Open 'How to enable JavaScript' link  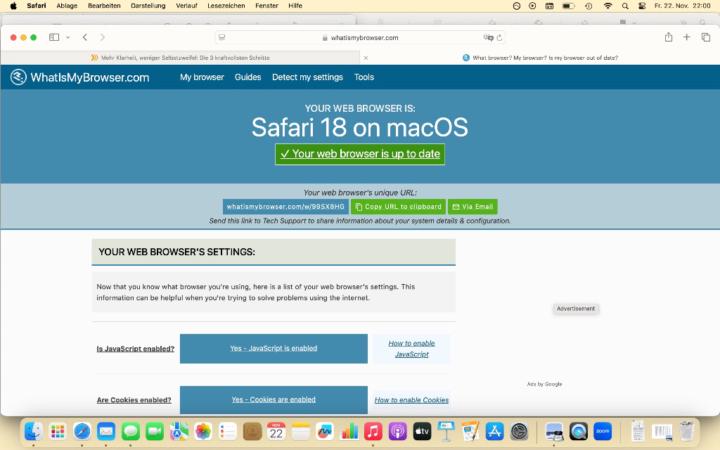411,349
